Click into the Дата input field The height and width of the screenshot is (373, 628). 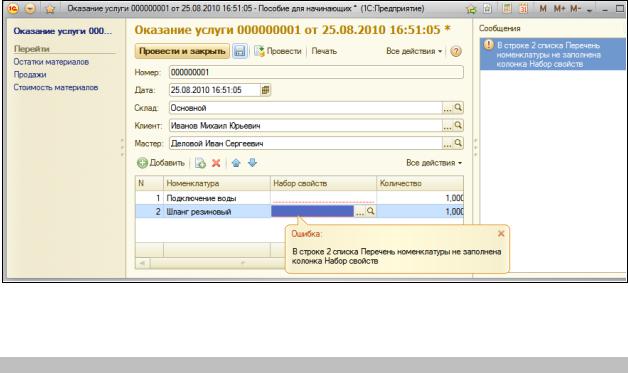[x=214, y=90]
